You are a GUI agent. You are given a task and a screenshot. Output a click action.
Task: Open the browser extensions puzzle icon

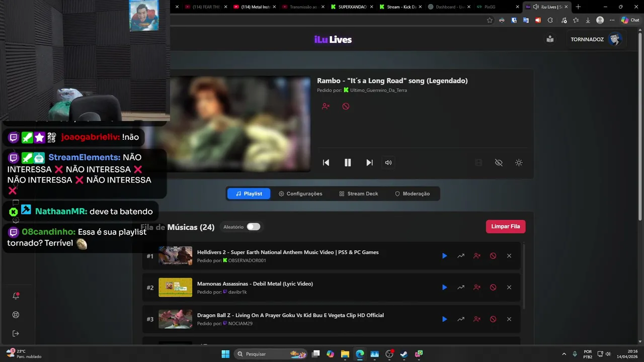(x=550, y=20)
